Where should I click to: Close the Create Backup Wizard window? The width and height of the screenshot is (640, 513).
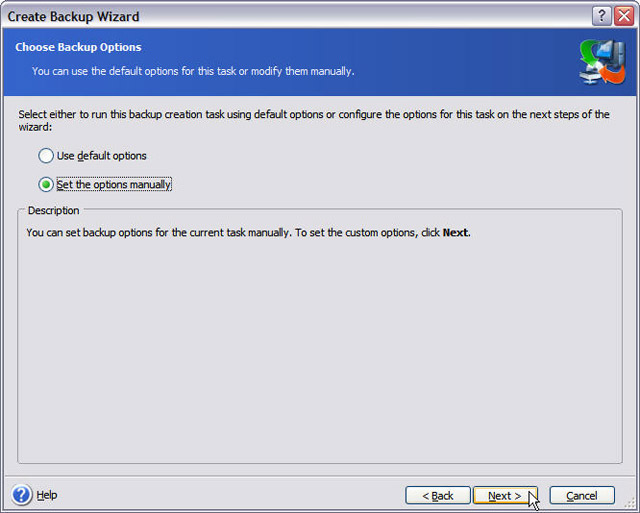tap(624, 16)
